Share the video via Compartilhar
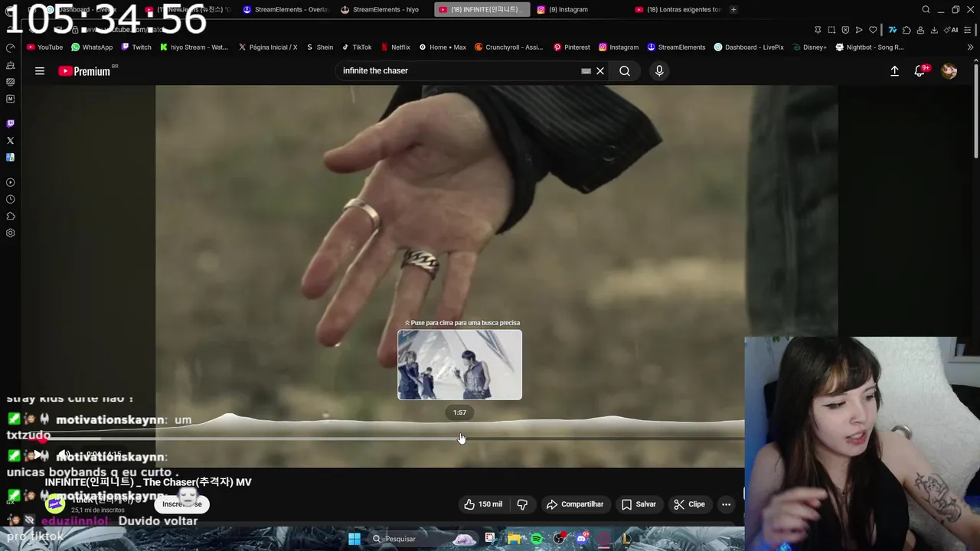The height and width of the screenshot is (551, 980). click(x=575, y=504)
